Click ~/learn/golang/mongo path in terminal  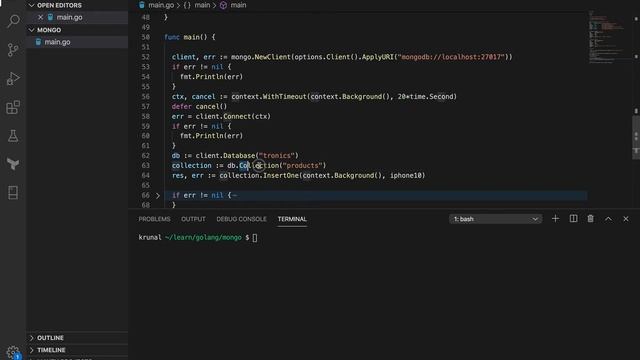203,238
